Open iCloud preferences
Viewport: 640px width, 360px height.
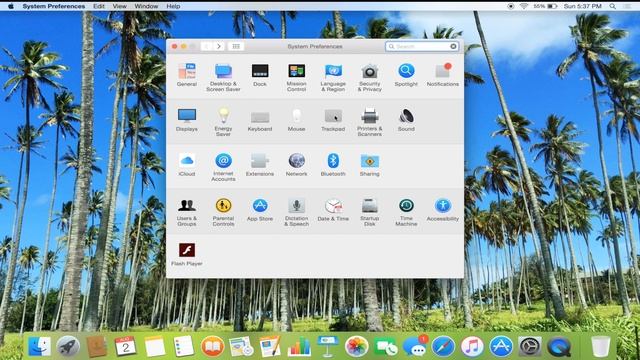pyautogui.click(x=187, y=164)
